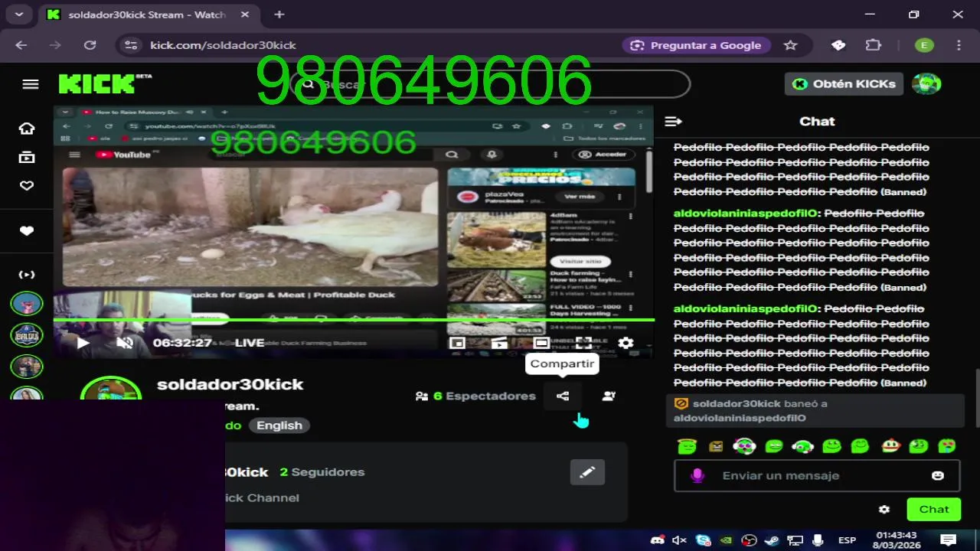Play the stream with the player play button
Screen dimensions: 980x551
pos(83,343)
